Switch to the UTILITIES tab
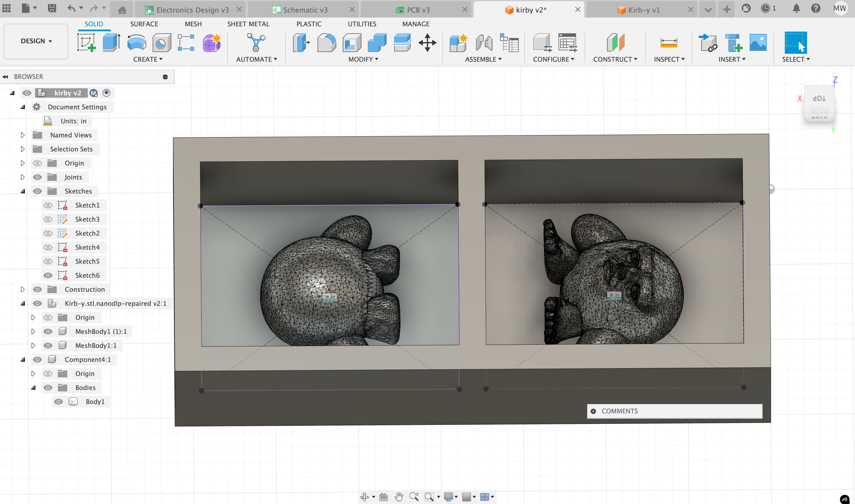The width and height of the screenshot is (855, 504). point(362,24)
